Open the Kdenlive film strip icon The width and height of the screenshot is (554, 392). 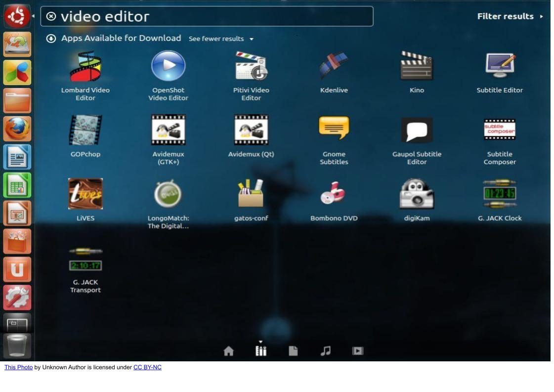coord(334,65)
